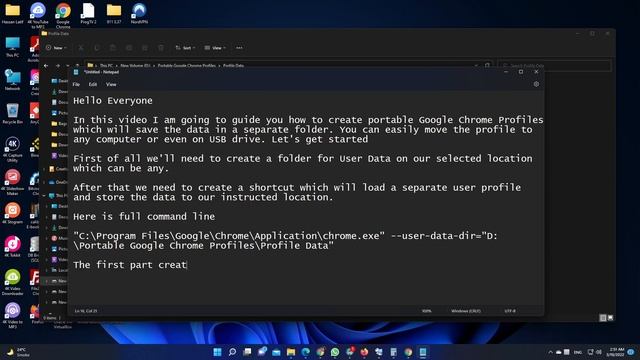Click the zoom percentage in Notepad status bar
This screenshot has width=640, height=360.
[x=427, y=311]
